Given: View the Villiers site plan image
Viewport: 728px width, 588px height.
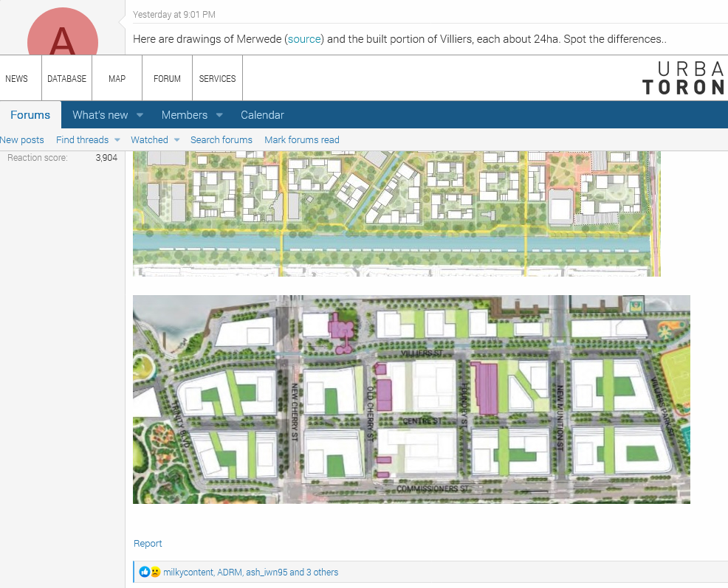Looking at the screenshot, I should point(411,399).
